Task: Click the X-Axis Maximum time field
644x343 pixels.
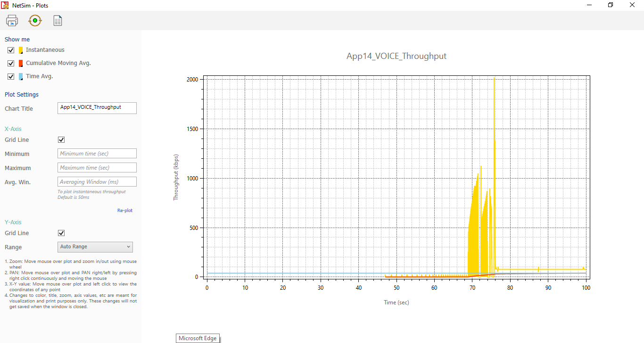Action: 97,168
